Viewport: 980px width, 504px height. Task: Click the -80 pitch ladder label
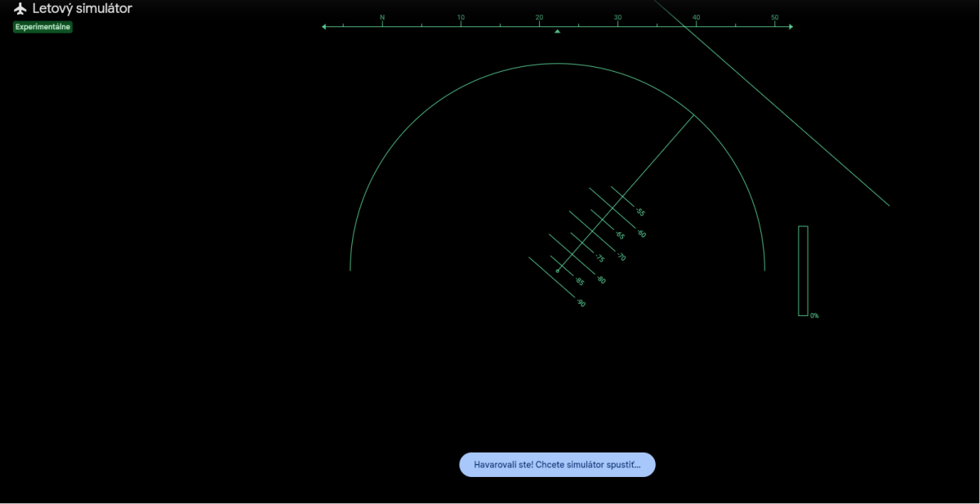pyautogui.click(x=601, y=280)
